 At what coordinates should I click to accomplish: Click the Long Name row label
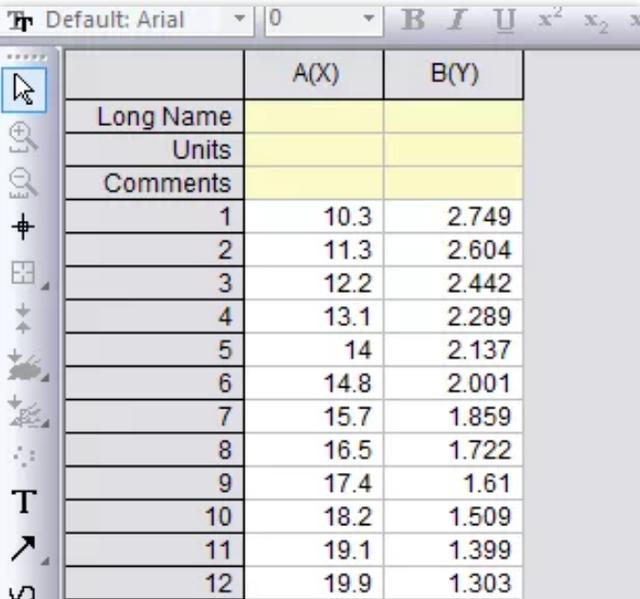(x=155, y=117)
